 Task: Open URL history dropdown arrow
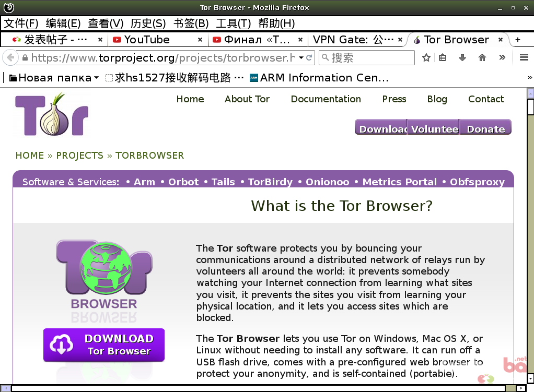point(301,57)
